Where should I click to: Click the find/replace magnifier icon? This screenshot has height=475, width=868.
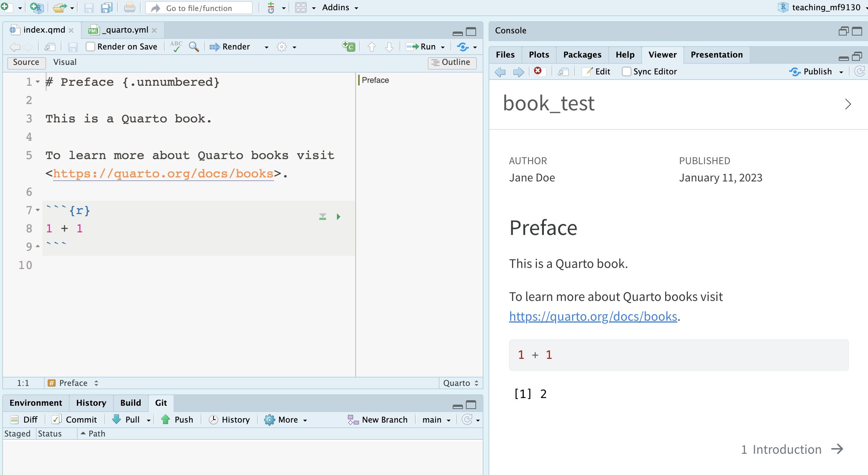coord(194,47)
